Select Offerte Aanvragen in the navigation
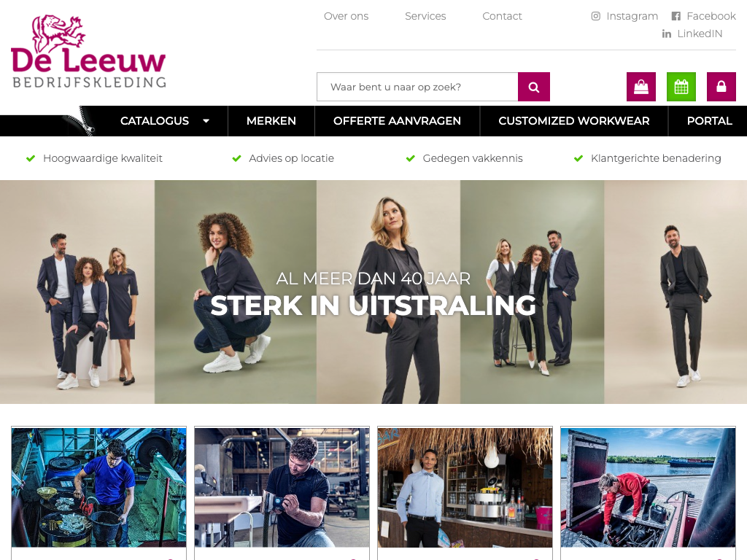Screen dimensions: 747x560 coord(397,121)
